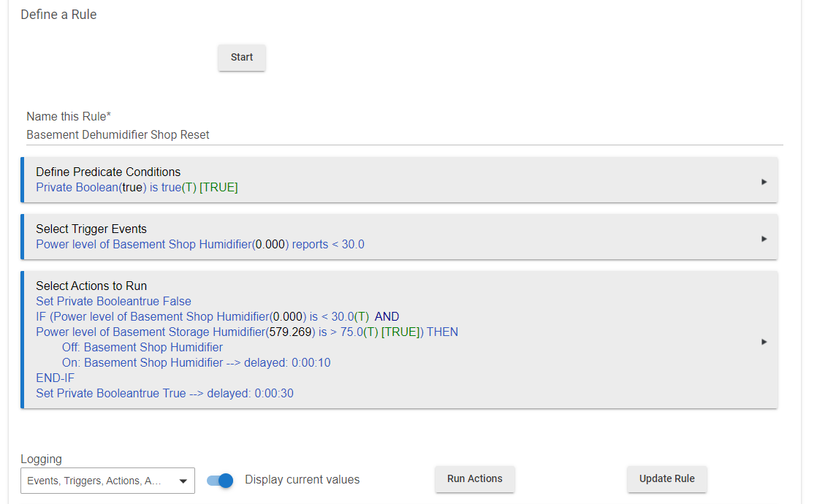817x504 pixels.
Task: Toggle Display current values switch
Action: tap(220, 480)
